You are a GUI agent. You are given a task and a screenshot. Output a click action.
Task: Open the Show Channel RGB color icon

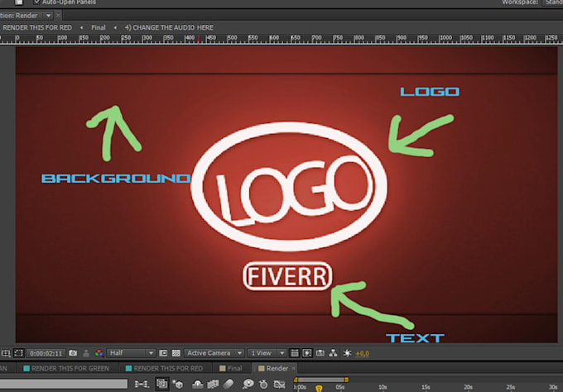click(99, 353)
